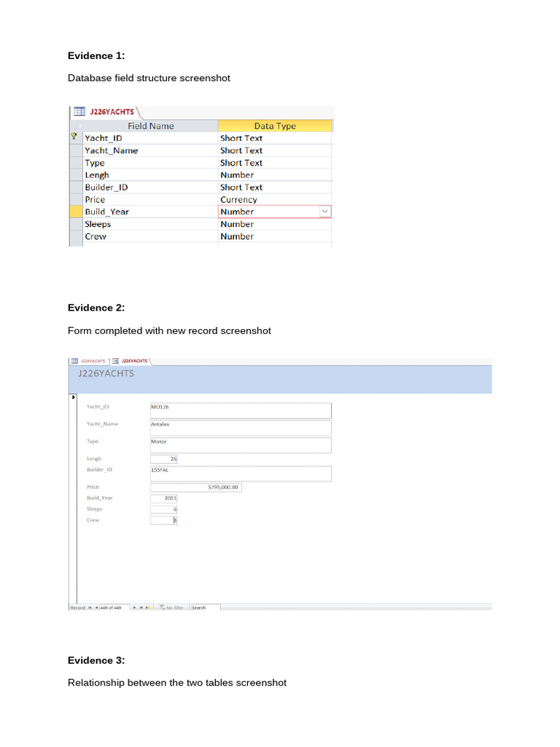
Task: Go to last record in navigator
Action: point(141,608)
